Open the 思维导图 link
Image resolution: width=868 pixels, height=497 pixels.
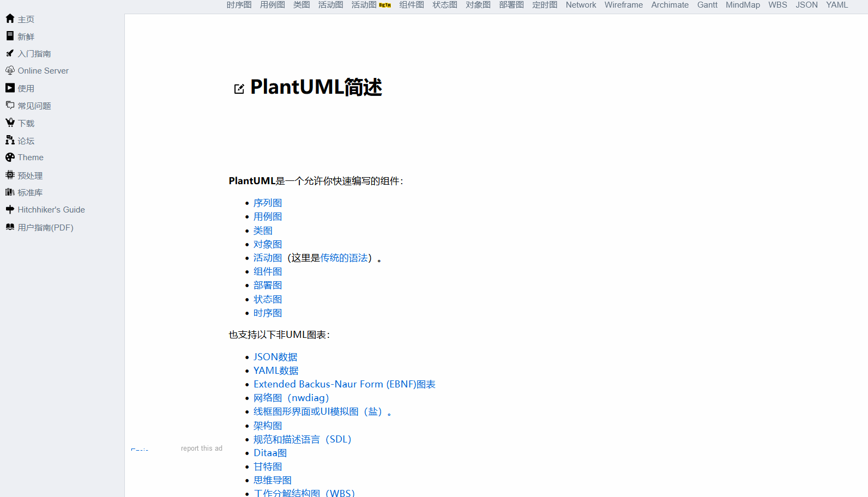click(273, 480)
